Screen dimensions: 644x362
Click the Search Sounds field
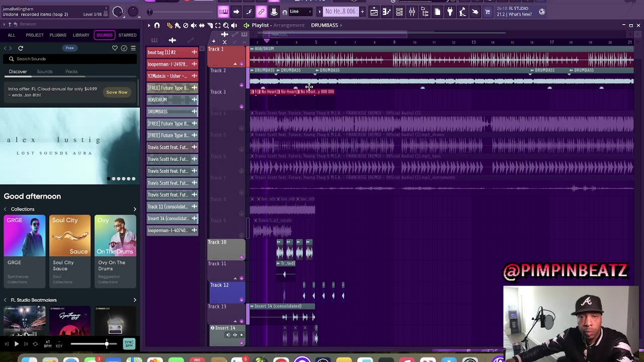70,59
